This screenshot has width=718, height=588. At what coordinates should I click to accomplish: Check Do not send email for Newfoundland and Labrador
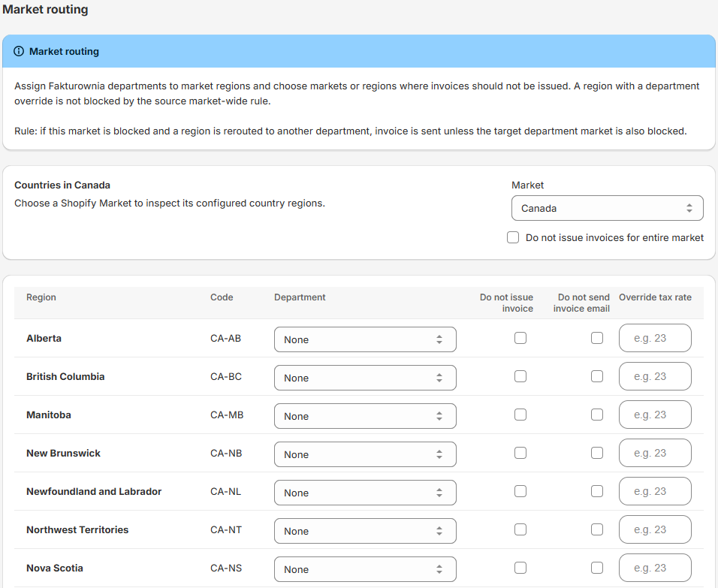coord(596,491)
